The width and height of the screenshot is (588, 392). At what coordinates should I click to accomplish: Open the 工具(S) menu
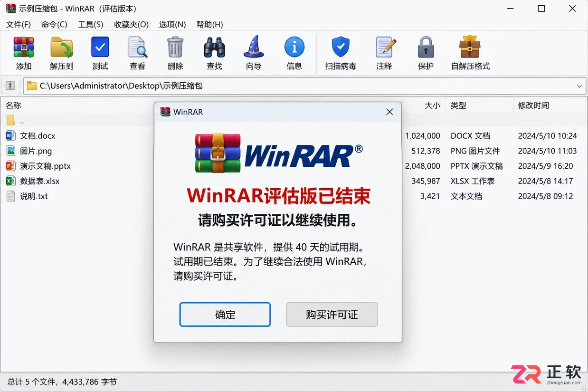(x=90, y=24)
